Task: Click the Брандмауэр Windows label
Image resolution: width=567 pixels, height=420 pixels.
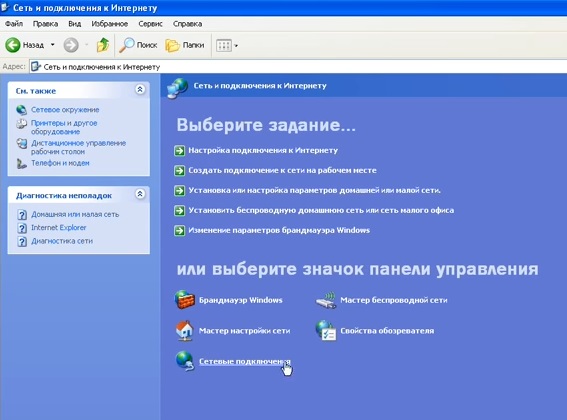Action: [x=241, y=300]
